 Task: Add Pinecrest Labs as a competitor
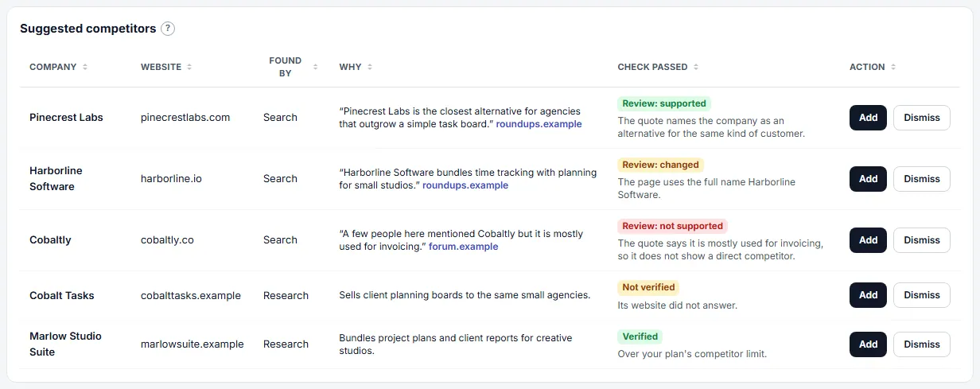(x=868, y=118)
